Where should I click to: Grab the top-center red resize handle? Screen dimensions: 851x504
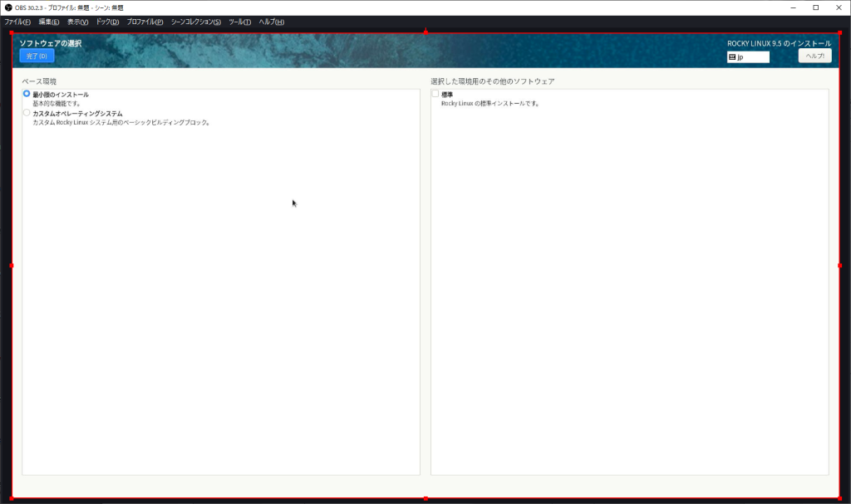425,32
